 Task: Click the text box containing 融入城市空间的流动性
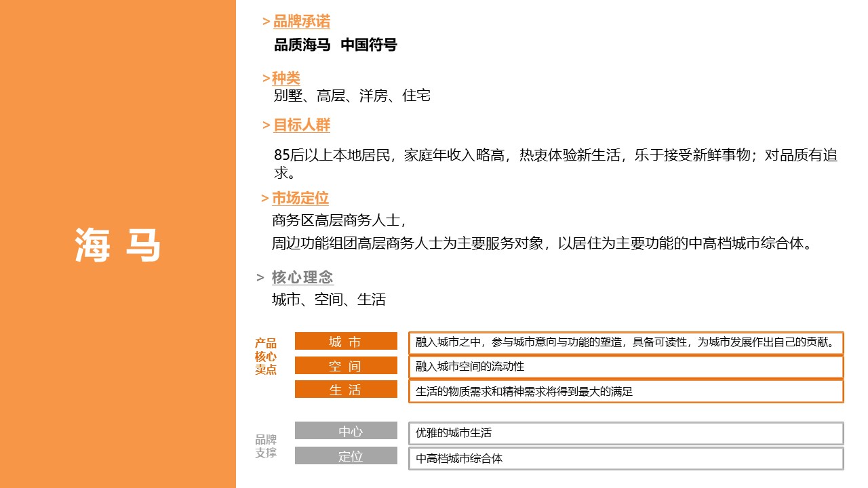[625, 365]
